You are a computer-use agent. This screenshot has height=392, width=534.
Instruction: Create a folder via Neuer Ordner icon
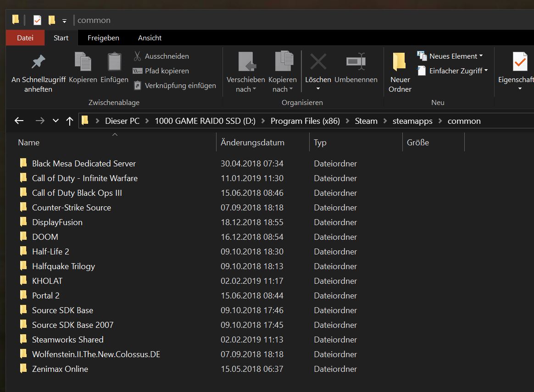click(x=399, y=61)
